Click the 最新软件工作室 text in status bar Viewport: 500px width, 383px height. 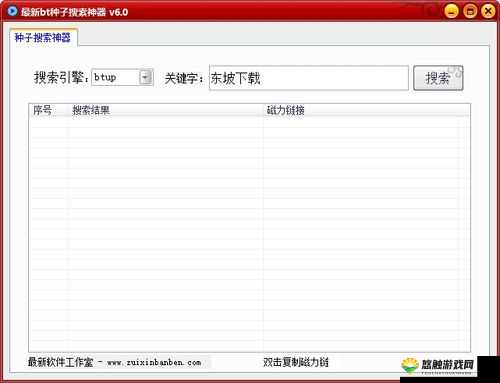tap(60, 362)
